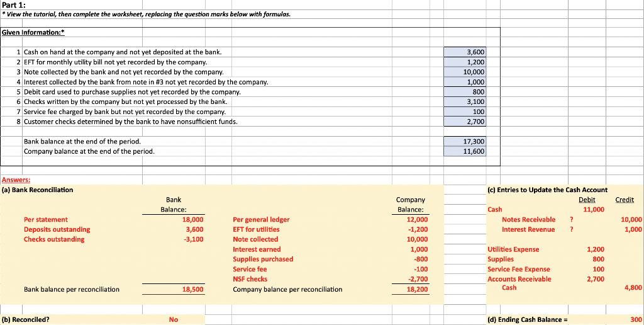This screenshot has width=644, height=325.
Task: Click the 'Per statement' label
Action: coord(45,219)
